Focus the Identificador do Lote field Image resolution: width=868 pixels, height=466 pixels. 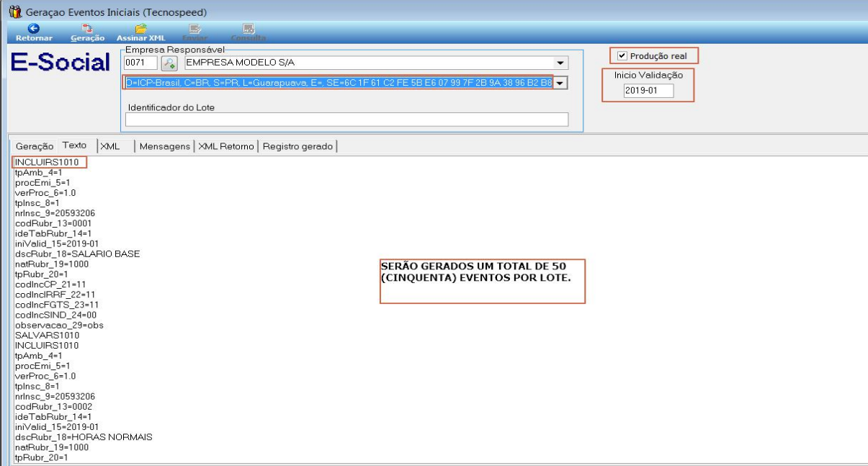tap(346, 120)
